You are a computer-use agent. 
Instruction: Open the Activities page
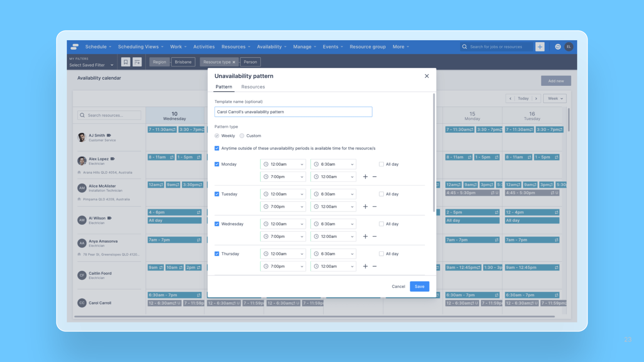click(x=204, y=47)
